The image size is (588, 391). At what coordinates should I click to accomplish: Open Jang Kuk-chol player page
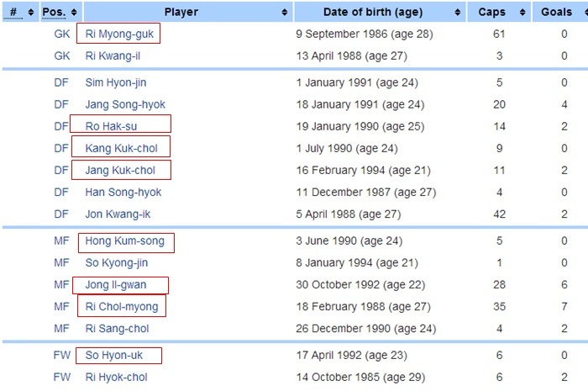click(120, 171)
